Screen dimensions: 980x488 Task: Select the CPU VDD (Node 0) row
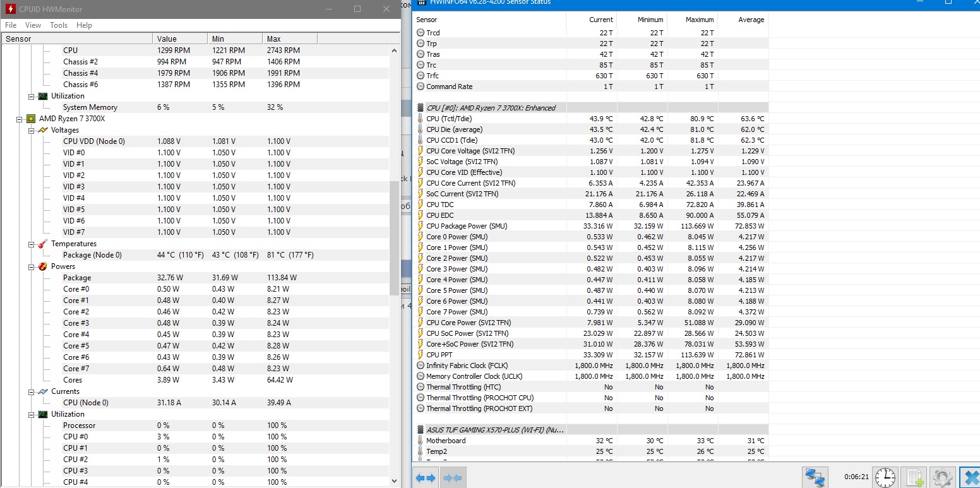(194, 141)
